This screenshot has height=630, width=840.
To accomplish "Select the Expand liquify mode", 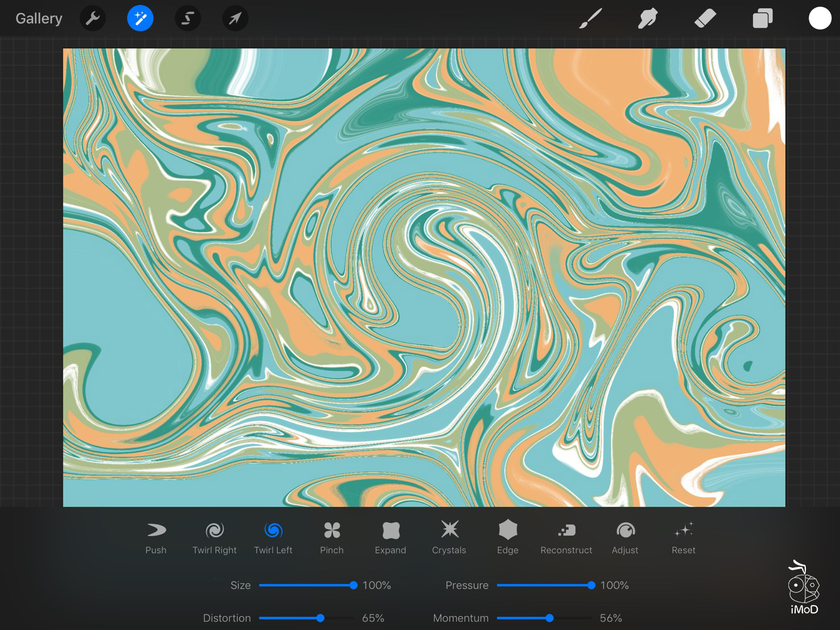I will point(390,537).
